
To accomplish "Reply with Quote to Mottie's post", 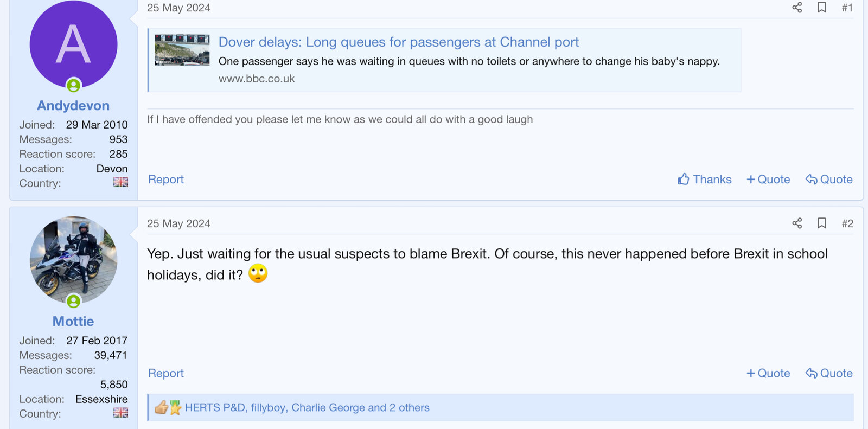I will coord(829,373).
